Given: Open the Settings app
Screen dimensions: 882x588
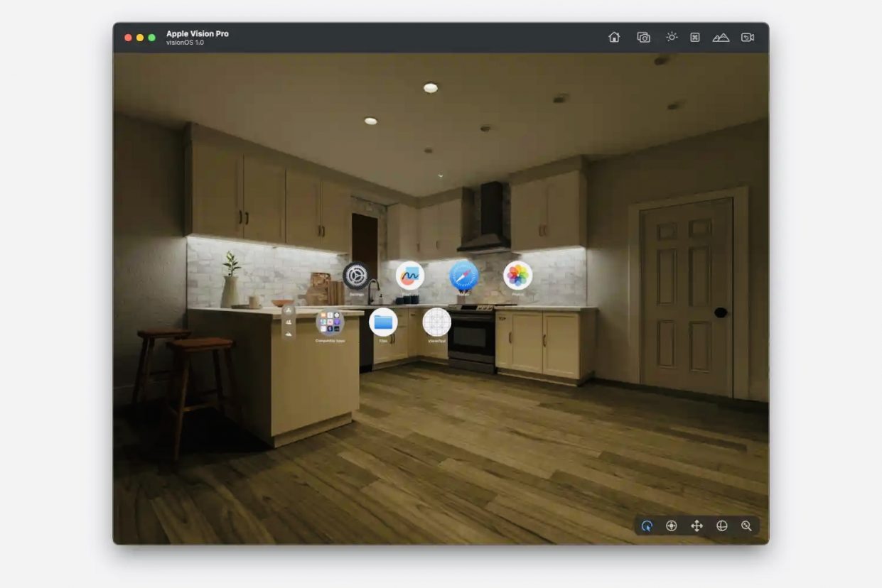Looking at the screenshot, I should tap(356, 276).
